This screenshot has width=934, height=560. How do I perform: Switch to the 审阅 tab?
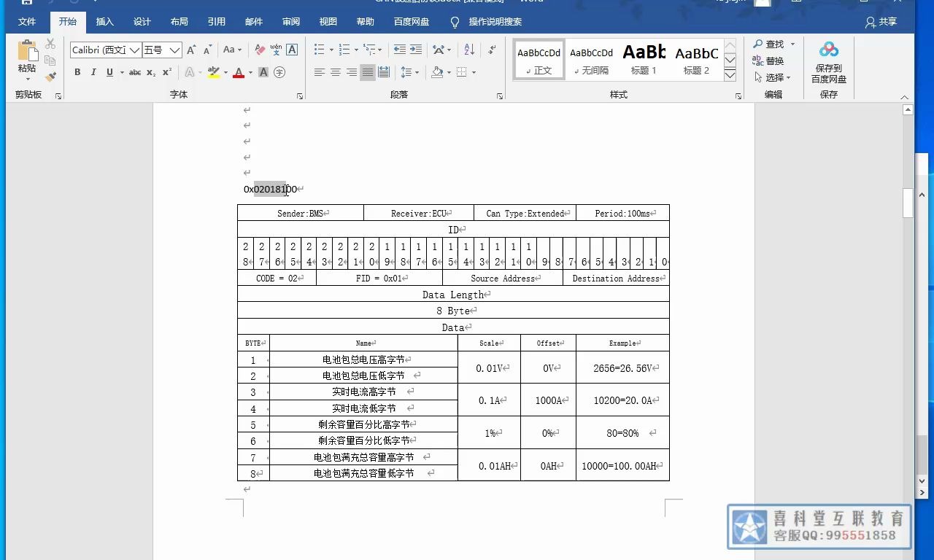291,22
